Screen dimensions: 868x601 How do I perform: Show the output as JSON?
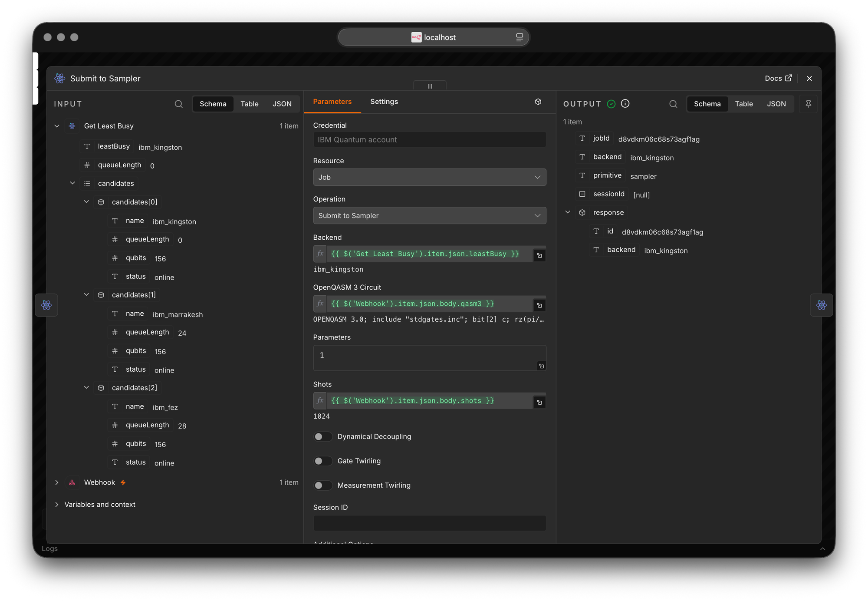(776, 104)
